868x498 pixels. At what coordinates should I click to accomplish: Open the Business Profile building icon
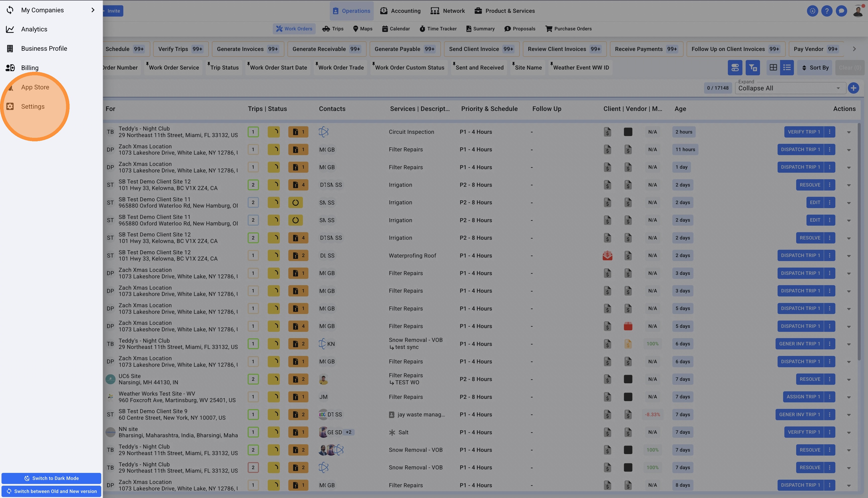[10, 48]
